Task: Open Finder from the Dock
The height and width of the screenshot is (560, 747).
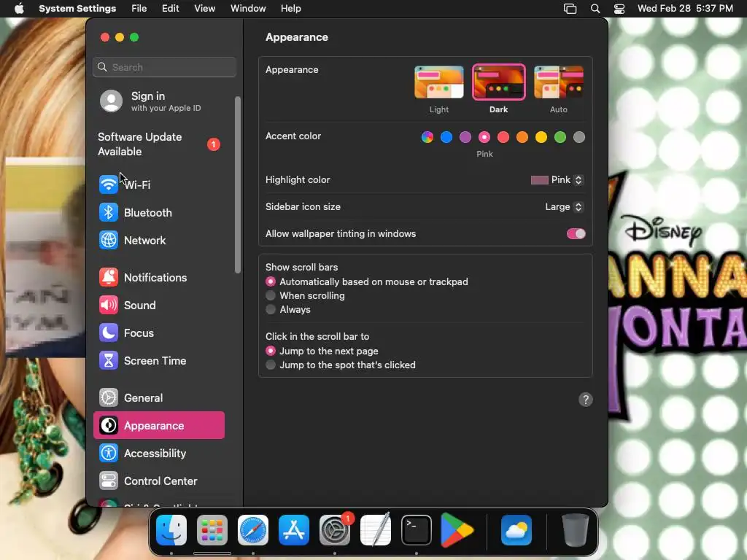Action: [x=171, y=530]
